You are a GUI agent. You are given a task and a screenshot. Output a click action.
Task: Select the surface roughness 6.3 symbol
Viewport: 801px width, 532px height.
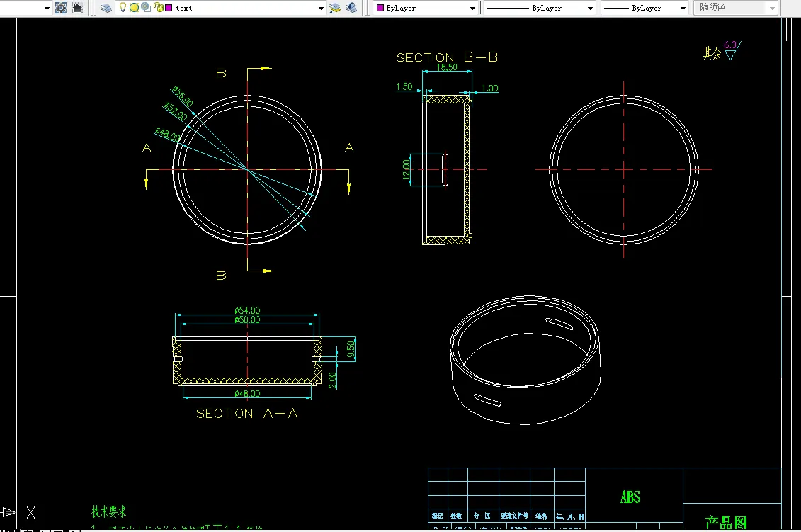tap(732, 52)
